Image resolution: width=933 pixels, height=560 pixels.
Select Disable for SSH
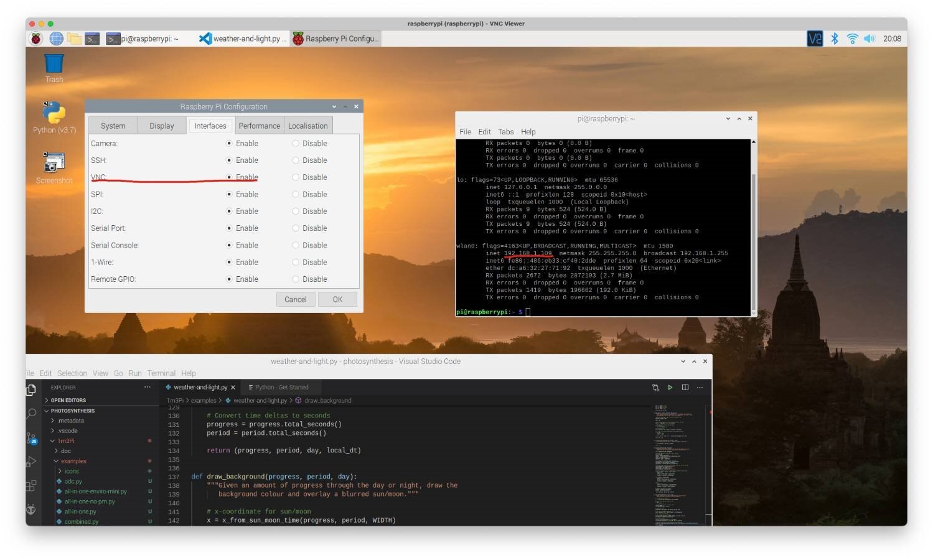point(296,161)
